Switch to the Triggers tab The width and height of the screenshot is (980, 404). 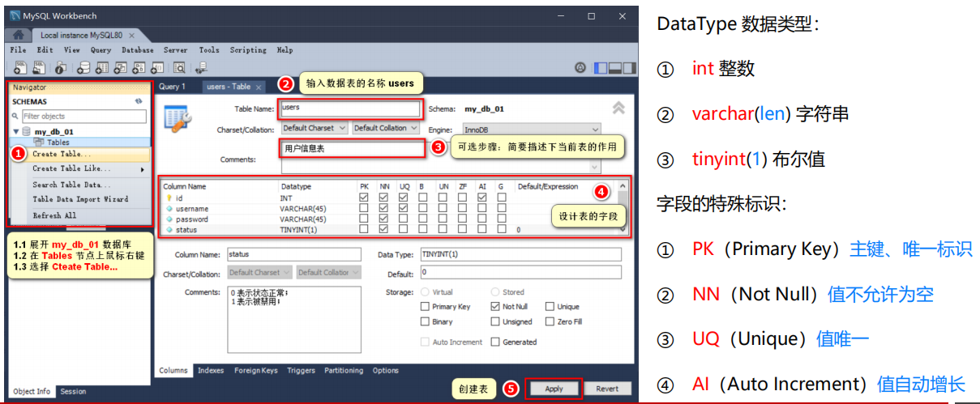301,371
